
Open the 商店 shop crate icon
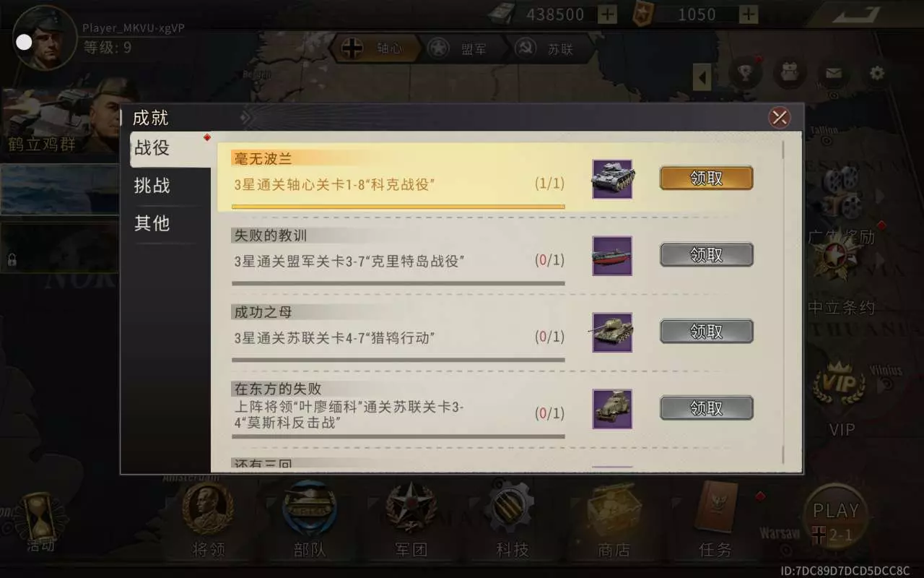tap(614, 520)
